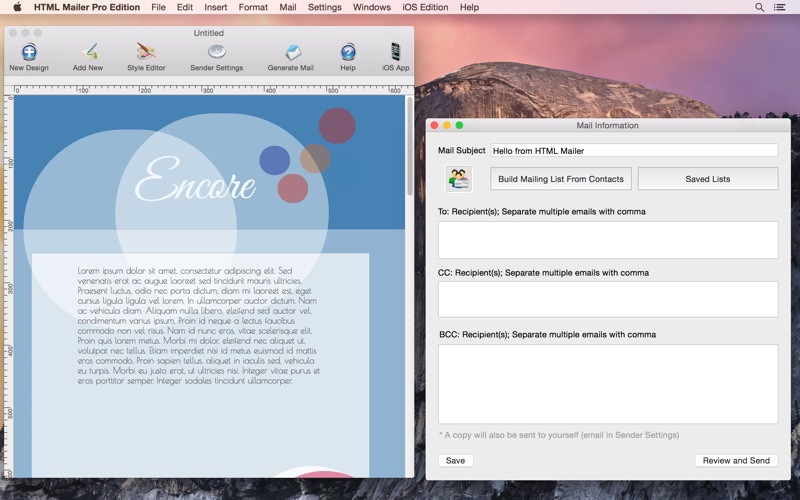This screenshot has width=800, height=500.
Task: Open Spotlight search in the menu bar
Action: 759,7
